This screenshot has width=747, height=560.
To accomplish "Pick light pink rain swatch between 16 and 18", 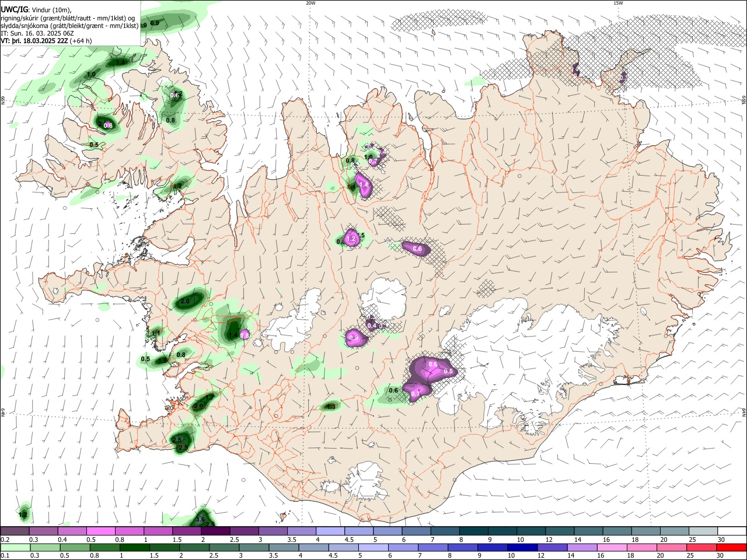I will click(x=612, y=547).
